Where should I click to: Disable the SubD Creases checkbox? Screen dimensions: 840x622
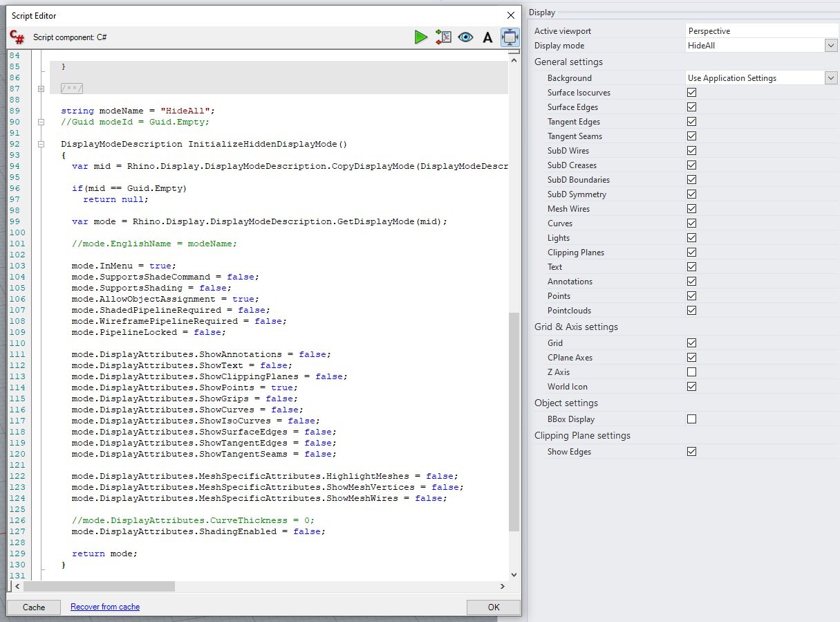pyautogui.click(x=691, y=165)
